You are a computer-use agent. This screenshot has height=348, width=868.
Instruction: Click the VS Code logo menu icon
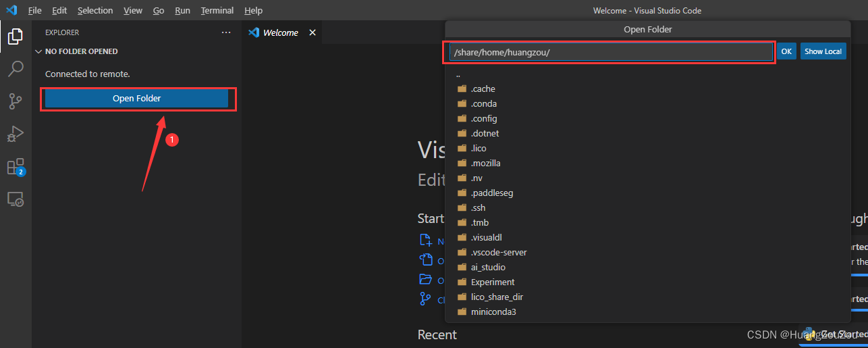click(11, 10)
